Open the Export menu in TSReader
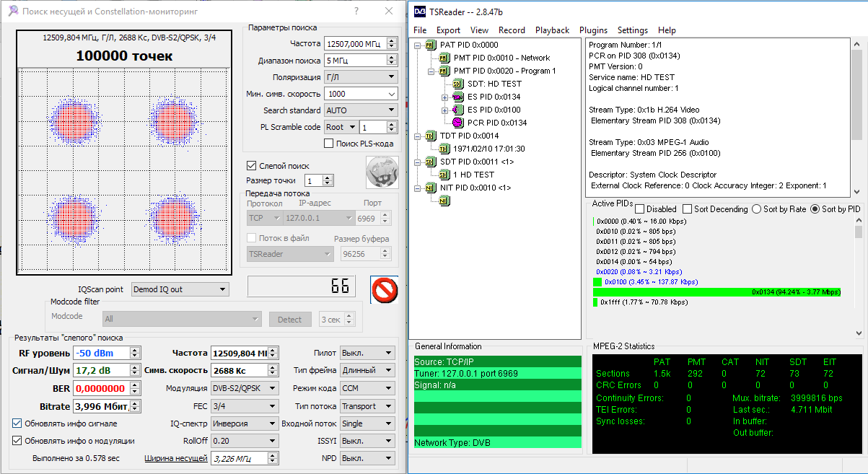Viewport: 868px width, 474px height. point(448,30)
